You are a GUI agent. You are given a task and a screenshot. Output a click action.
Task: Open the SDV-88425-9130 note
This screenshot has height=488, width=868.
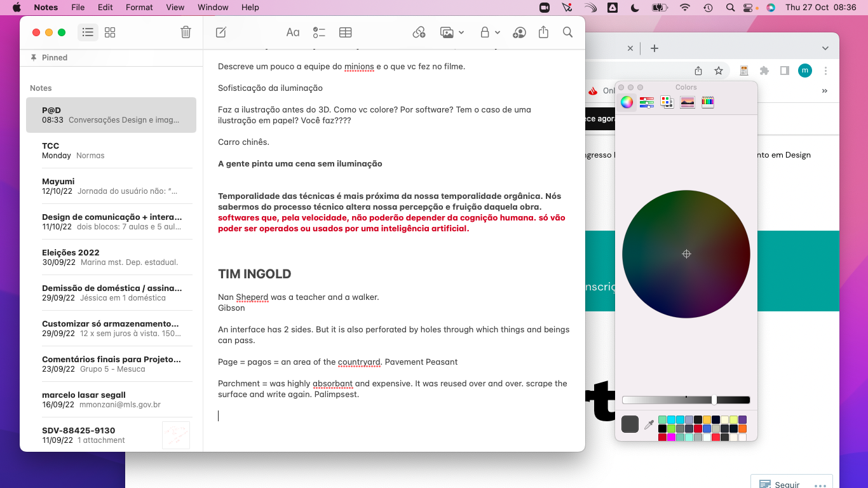click(x=111, y=435)
